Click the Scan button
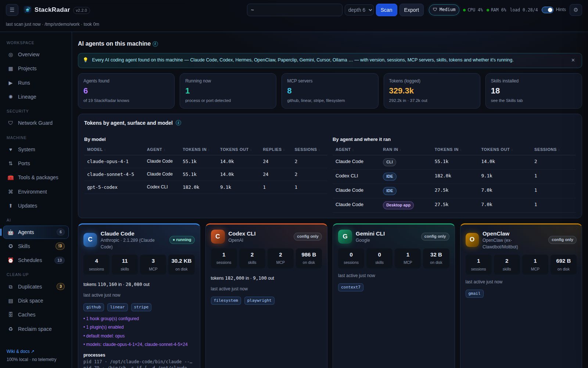Screen dimensions: 588x368 (386, 10)
